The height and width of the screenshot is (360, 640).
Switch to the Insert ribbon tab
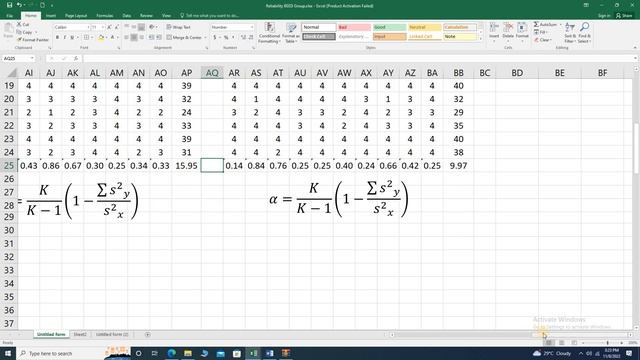(51, 16)
